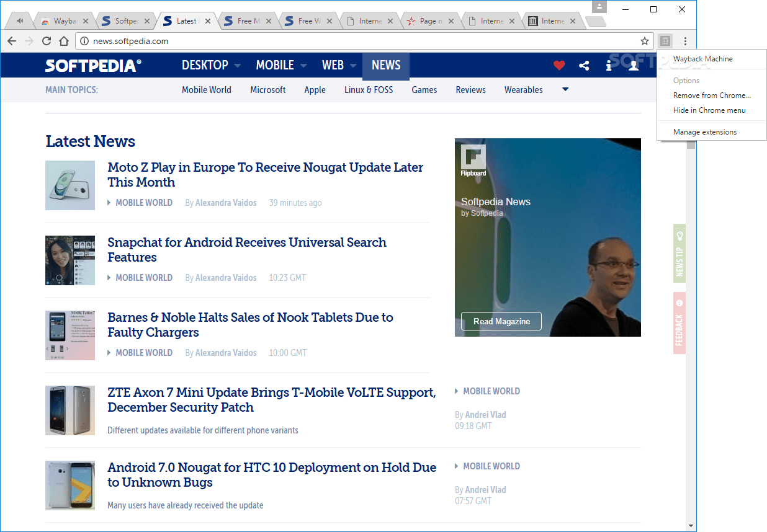Open the share icon in Softpedia header

point(584,65)
